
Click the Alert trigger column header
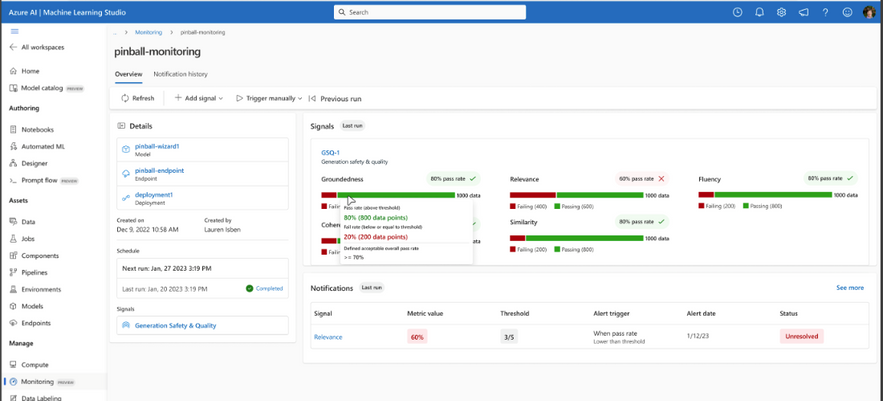(611, 313)
